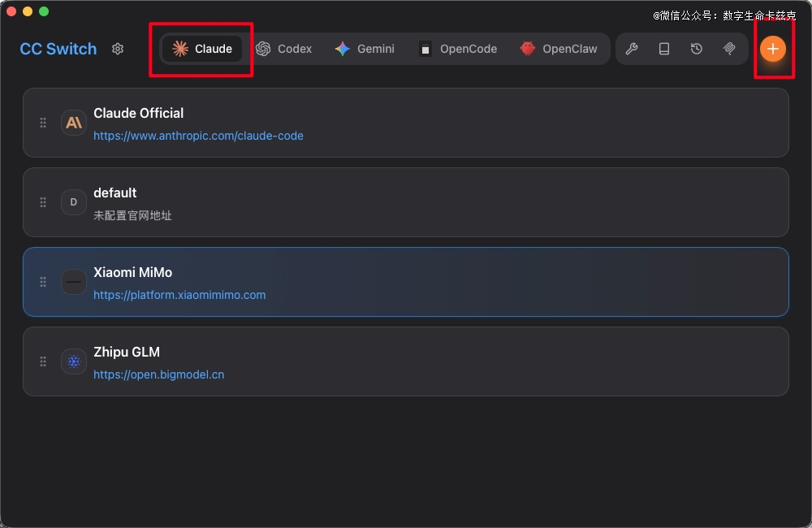Grab the drag handle on Claude Official
Image resolution: width=812 pixels, height=528 pixels.
[x=43, y=123]
